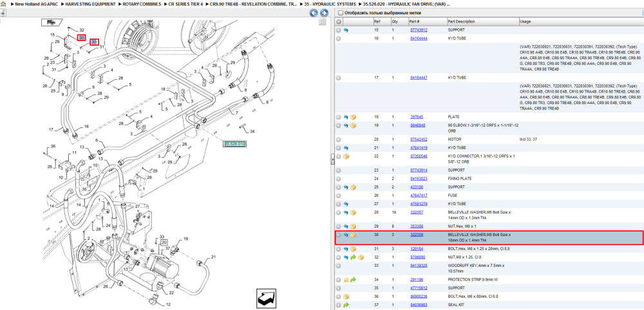
Task: Click package box icon in Ref 22 row
Action: 346,156
